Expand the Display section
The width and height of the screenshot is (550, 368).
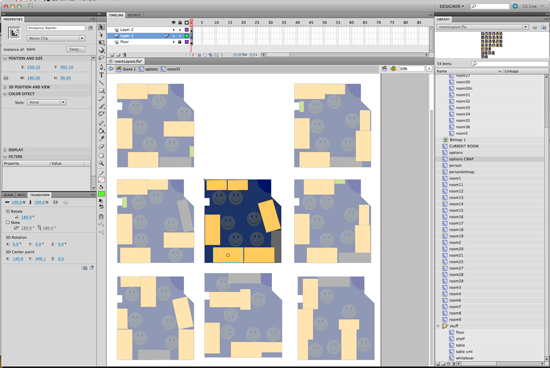[x=5, y=149]
